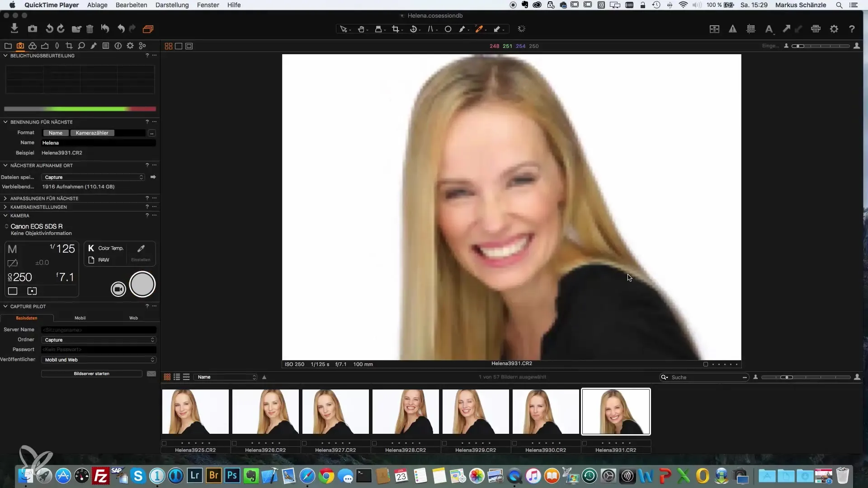This screenshot has height=488, width=868.
Task: Collapse the Capture Pilot panel
Action: tap(5, 306)
